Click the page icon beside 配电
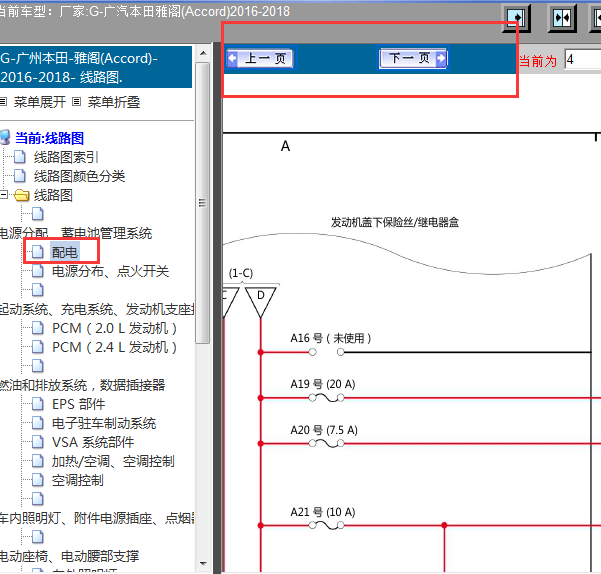This screenshot has width=601, height=574. tap(38, 252)
